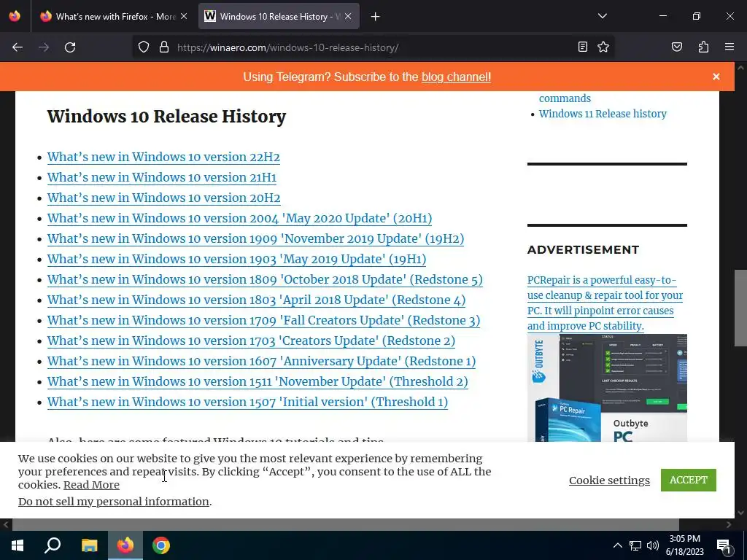
Task: Select the Windows 10 Release History tab
Action: (279, 17)
